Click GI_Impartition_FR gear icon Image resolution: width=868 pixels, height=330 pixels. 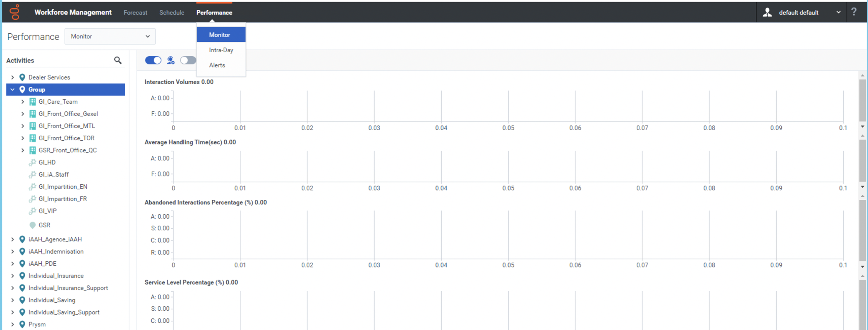pyautogui.click(x=32, y=199)
